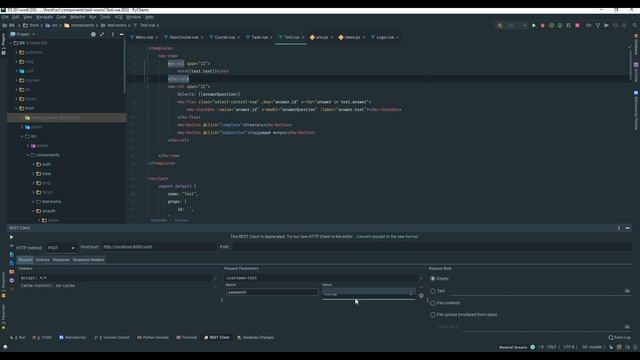This screenshot has width=640, height=360.
Task: Click the Project panel options gear icon
Action: (93, 34)
